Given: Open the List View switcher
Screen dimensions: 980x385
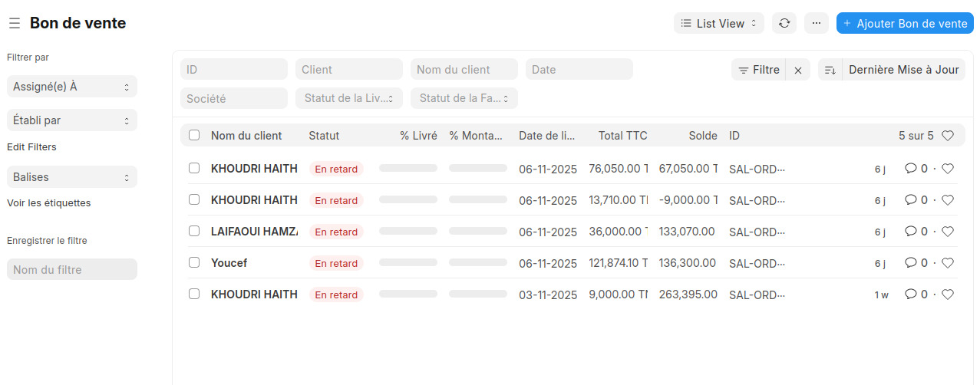Looking at the screenshot, I should (x=719, y=24).
